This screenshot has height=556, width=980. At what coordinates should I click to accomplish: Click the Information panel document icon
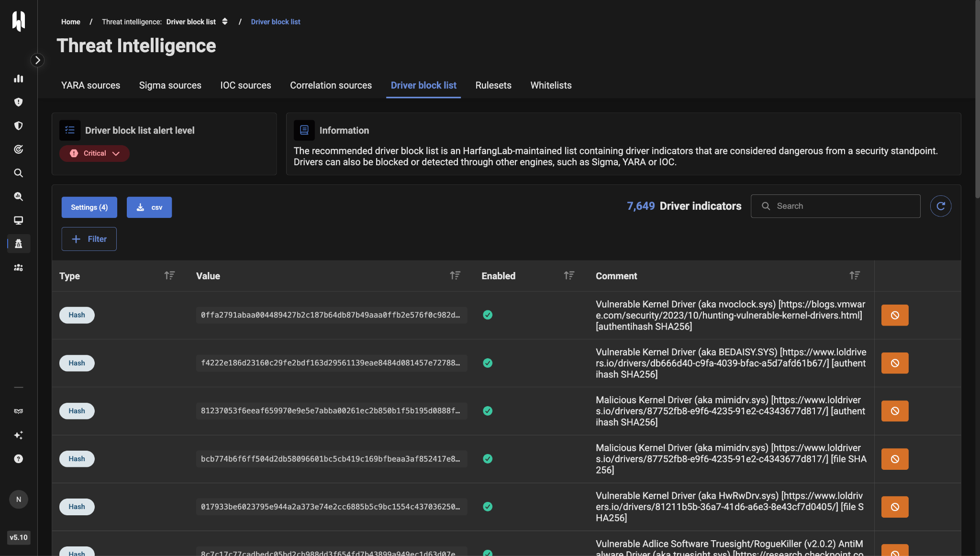coord(304,130)
